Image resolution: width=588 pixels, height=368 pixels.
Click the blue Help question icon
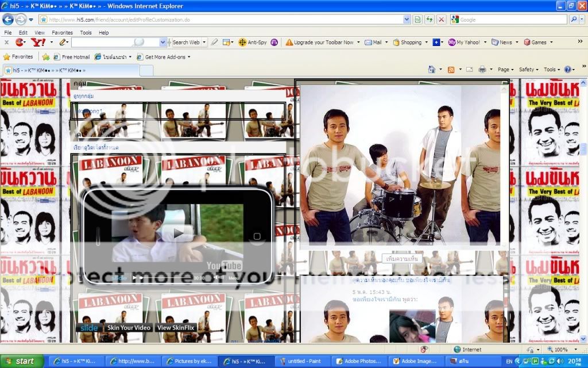pos(568,70)
